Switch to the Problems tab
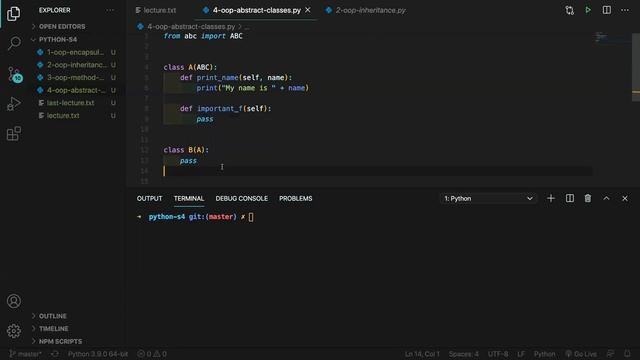The width and height of the screenshot is (640, 360). pos(296,198)
